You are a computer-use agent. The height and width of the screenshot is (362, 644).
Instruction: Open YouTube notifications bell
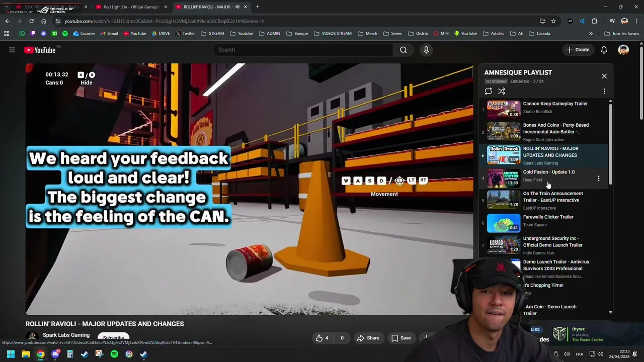click(604, 50)
